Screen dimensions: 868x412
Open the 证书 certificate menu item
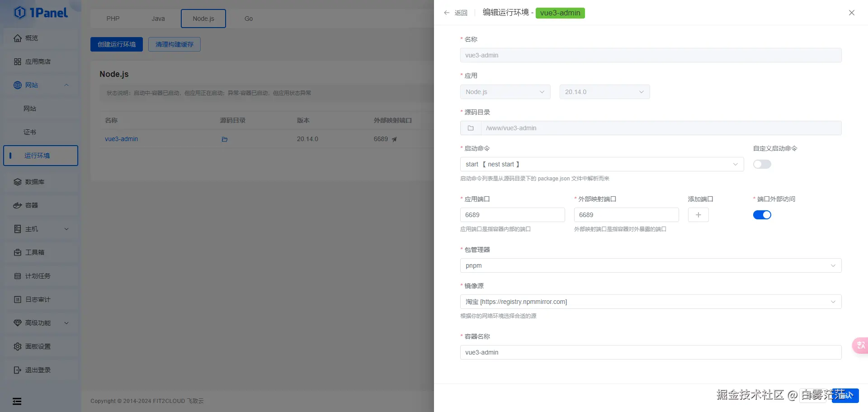click(x=41, y=132)
